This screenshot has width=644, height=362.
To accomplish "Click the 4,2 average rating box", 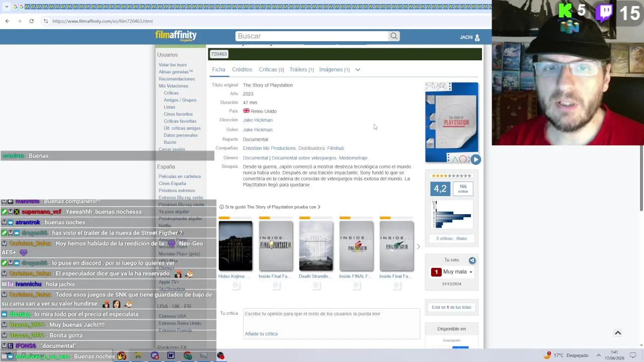I will (440, 189).
